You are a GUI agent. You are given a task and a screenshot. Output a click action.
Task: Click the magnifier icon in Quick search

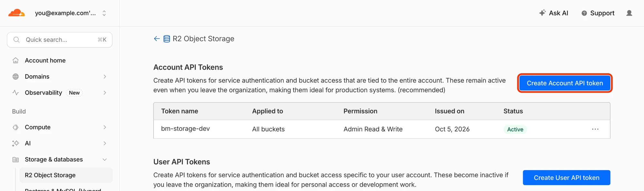[x=16, y=40]
